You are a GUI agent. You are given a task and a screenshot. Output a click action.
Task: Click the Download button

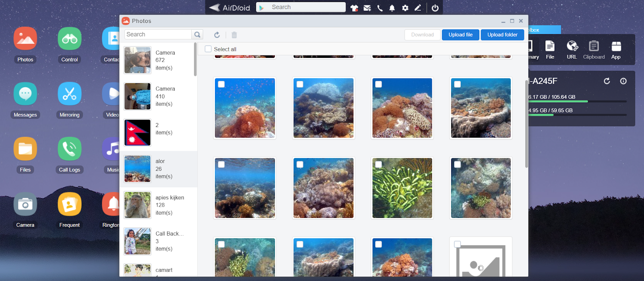point(423,35)
